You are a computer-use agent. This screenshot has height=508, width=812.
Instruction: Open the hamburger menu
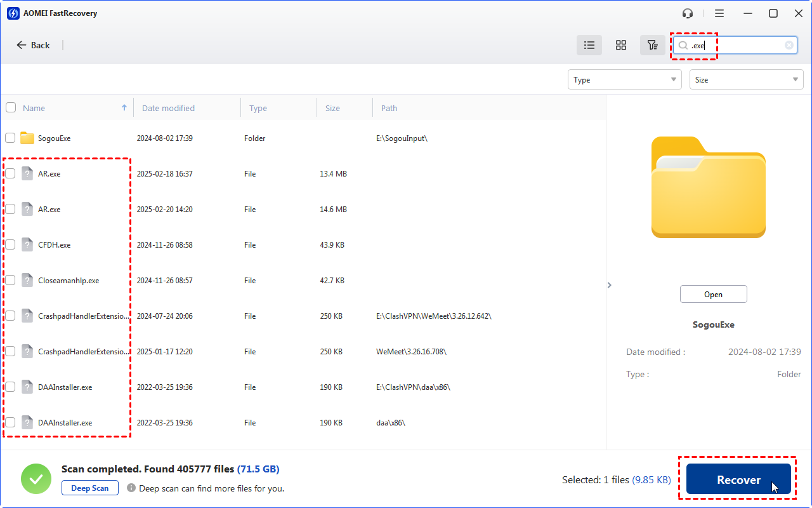(x=719, y=13)
